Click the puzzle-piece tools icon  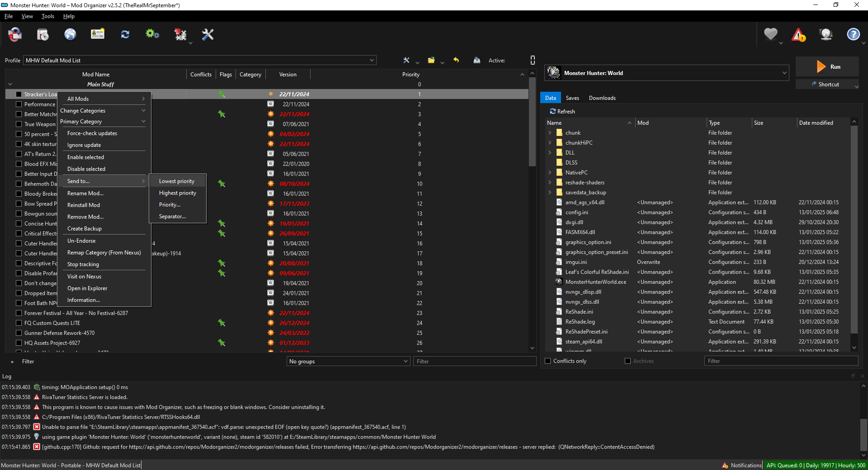point(180,34)
